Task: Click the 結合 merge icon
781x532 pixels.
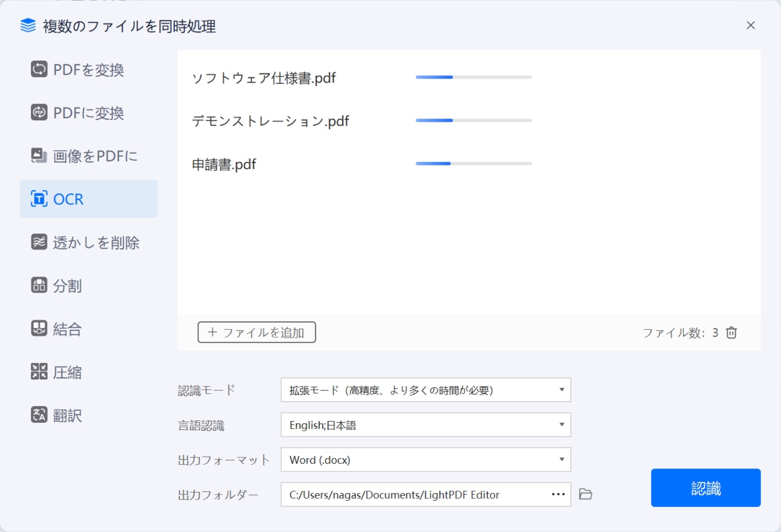Action: 39,328
